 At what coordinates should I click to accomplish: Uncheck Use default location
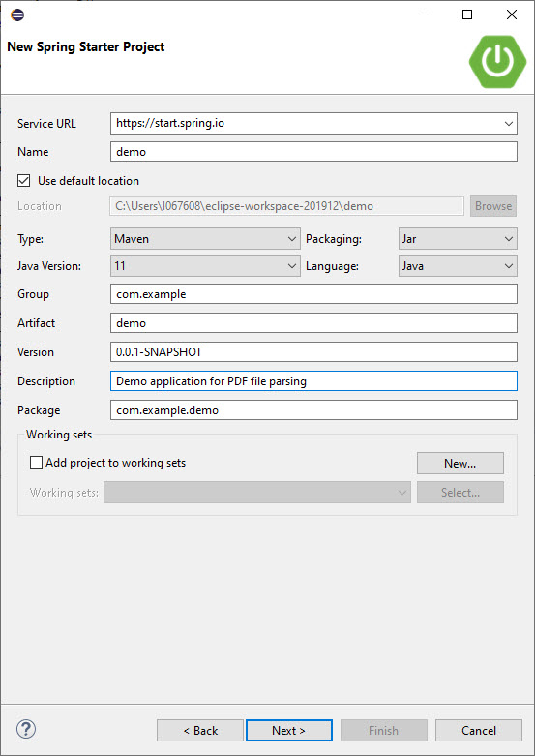tap(23, 181)
